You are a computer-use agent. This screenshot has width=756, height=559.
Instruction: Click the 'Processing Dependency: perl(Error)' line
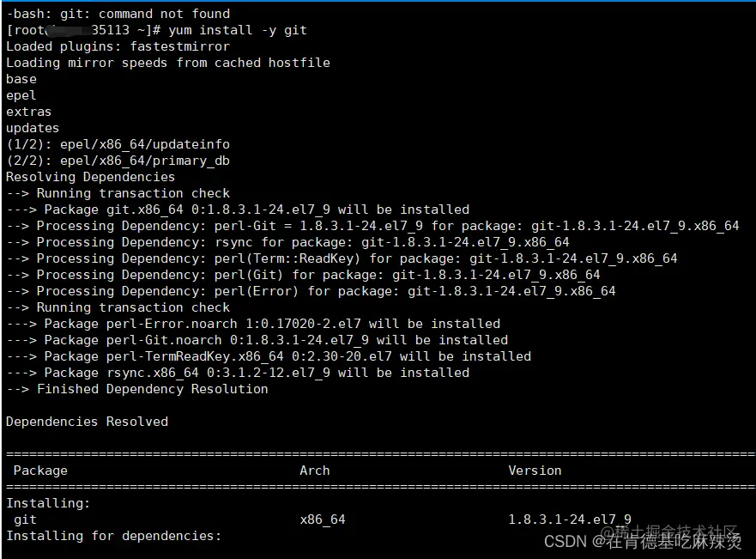point(311,291)
